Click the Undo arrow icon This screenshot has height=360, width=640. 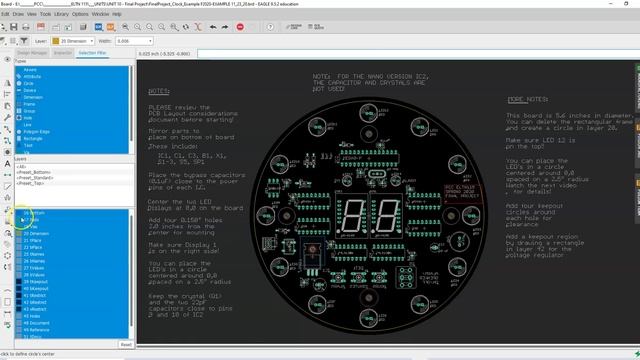pos(213,27)
